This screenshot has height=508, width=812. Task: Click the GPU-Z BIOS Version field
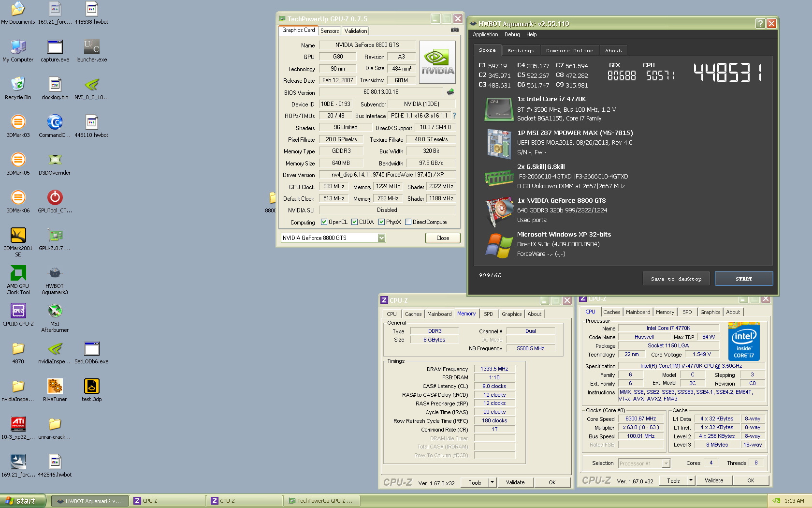(381, 92)
